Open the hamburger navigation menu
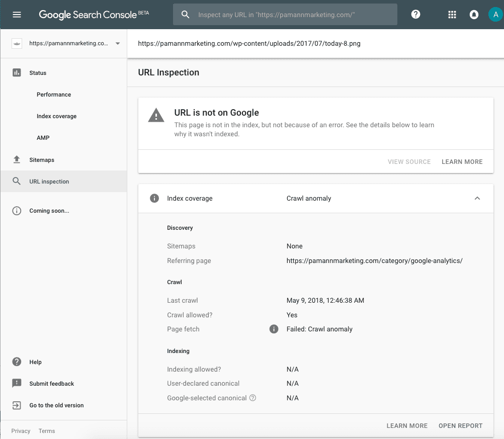 tap(17, 15)
